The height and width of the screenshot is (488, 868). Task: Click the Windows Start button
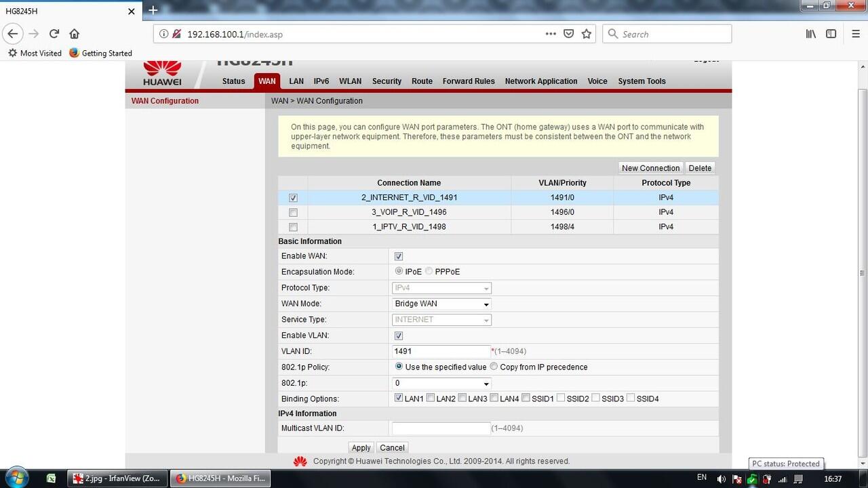click(x=16, y=478)
